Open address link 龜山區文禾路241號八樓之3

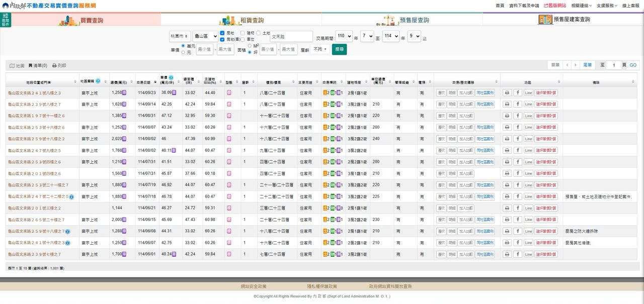(x=35, y=93)
